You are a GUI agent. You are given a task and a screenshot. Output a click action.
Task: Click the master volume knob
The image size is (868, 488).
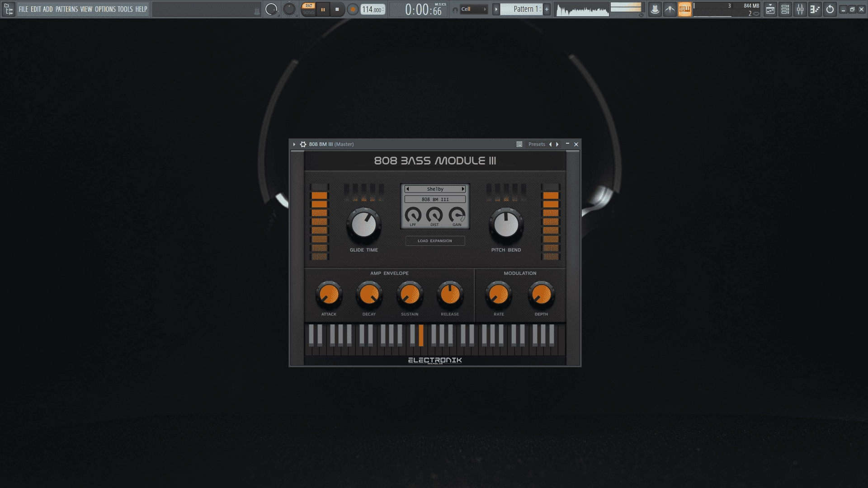[271, 9]
